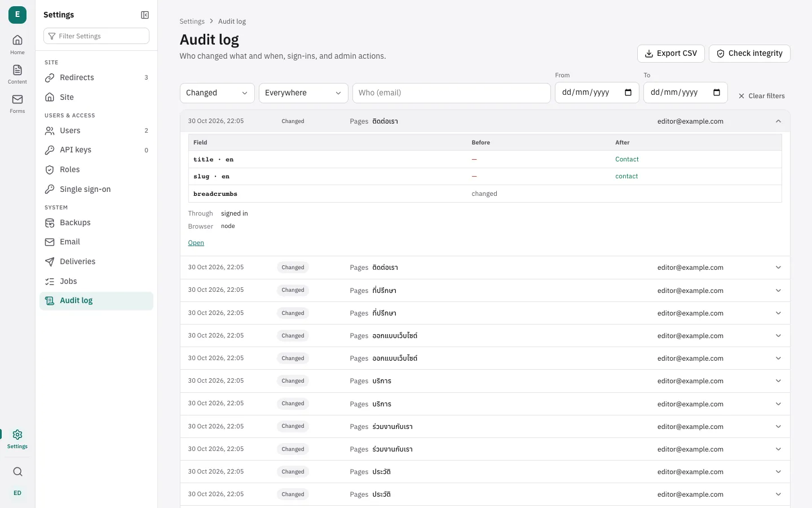Expand the second ประวัติ log row
Viewport: 812px width, 508px height.
click(x=485, y=494)
